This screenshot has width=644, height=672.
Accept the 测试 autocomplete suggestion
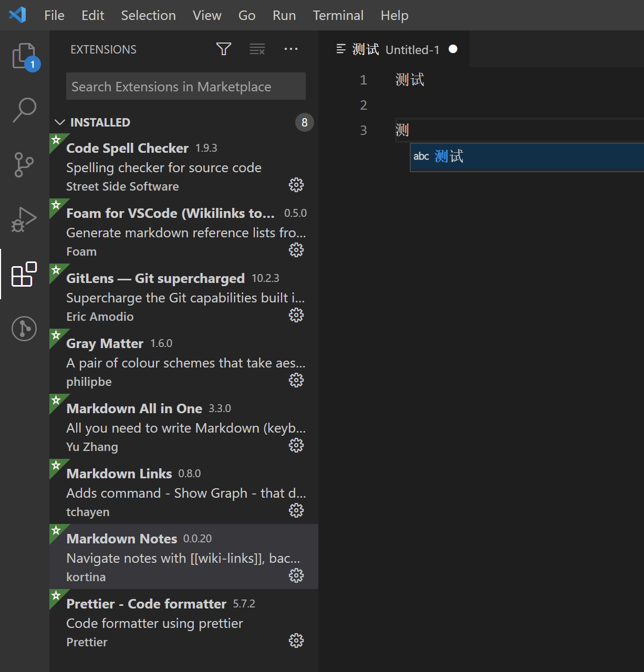pyautogui.click(x=527, y=156)
